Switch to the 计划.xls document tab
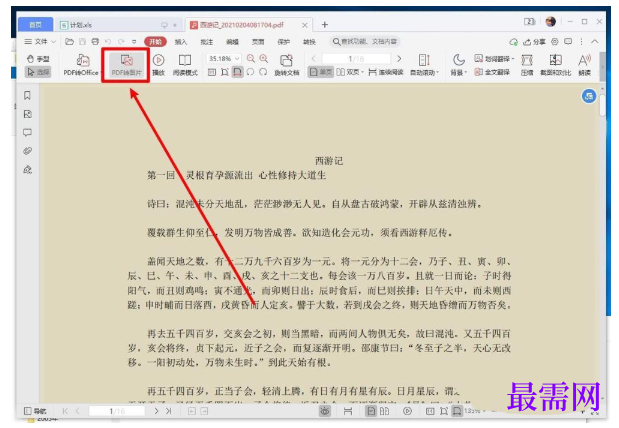Screen dimensions: 619x428 click(117, 25)
